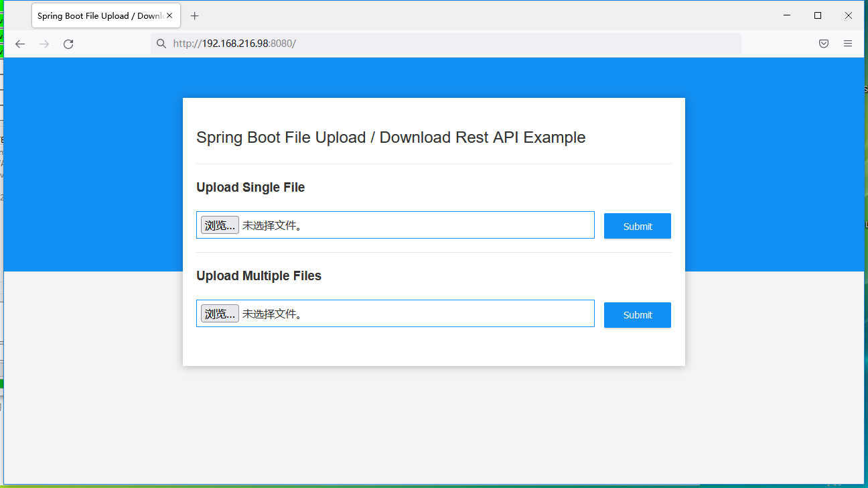This screenshot has width=868, height=488.
Task: Click Submit under Upload Multiple Files
Action: click(x=637, y=314)
